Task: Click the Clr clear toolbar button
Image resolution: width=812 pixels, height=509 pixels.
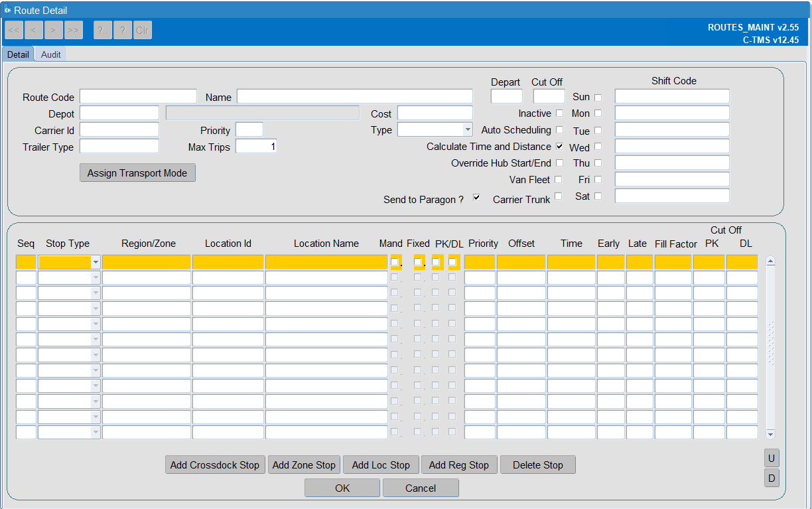Action: [x=143, y=30]
